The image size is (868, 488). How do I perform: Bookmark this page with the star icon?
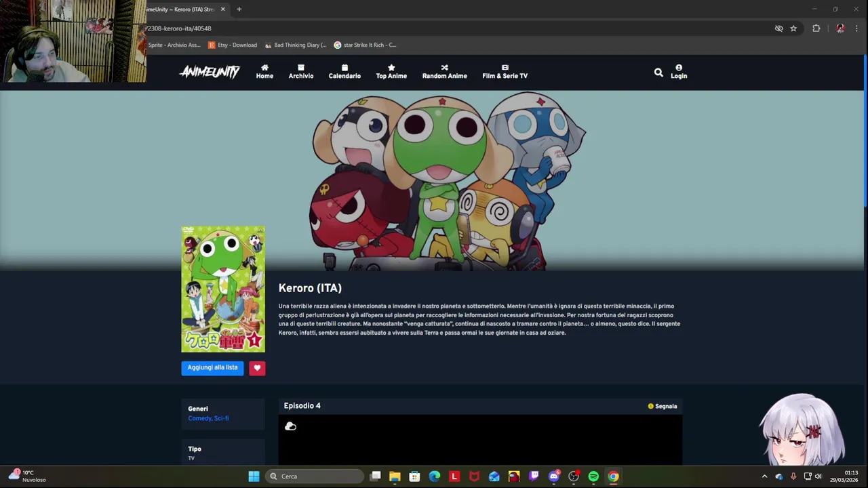click(793, 28)
